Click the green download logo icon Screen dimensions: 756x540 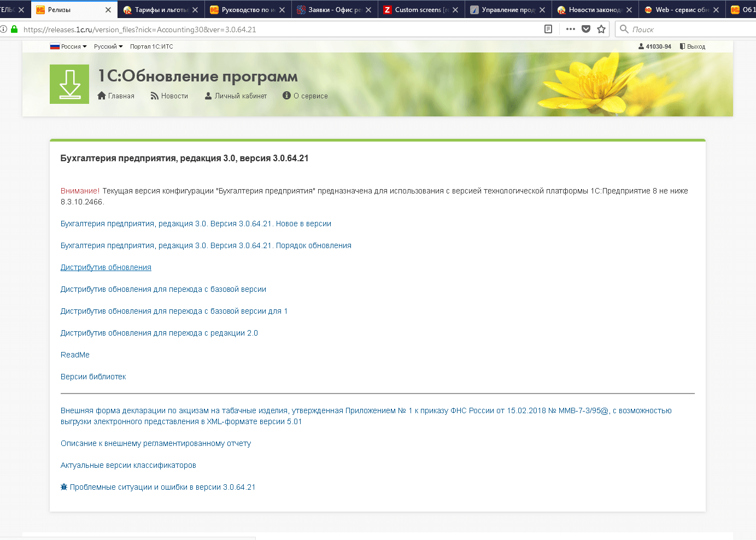tap(69, 84)
